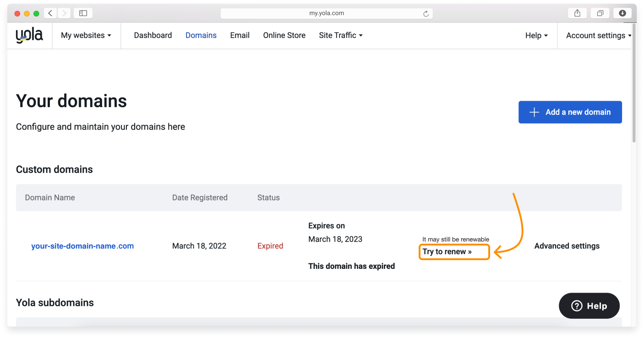Click the Share icon in the toolbar

click(x=577, y=13)
